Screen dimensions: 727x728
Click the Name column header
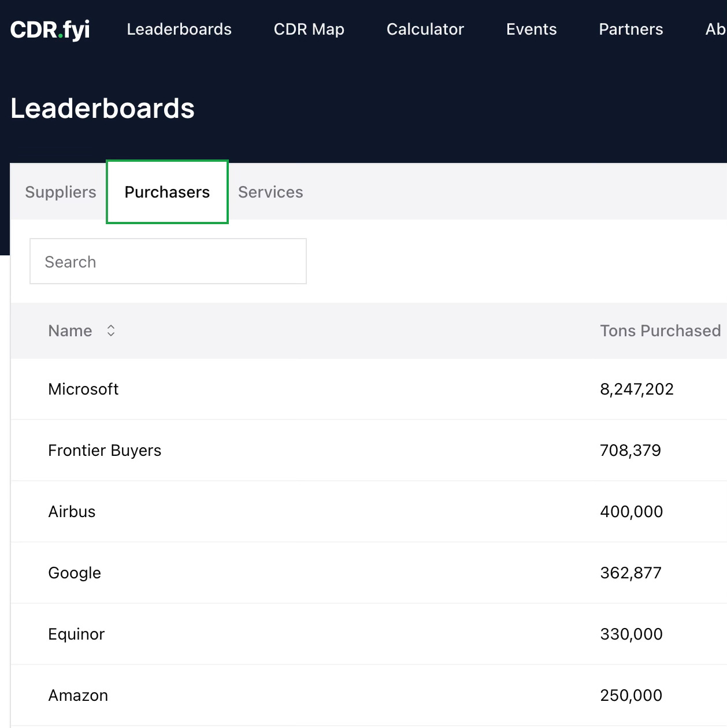[x=70, y=330]
